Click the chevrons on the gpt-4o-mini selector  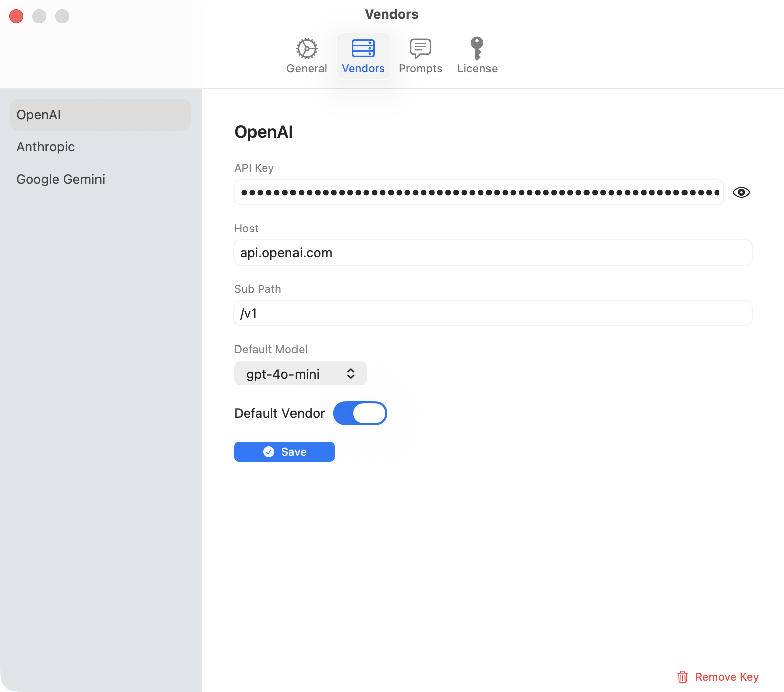[x=351, y=373]
